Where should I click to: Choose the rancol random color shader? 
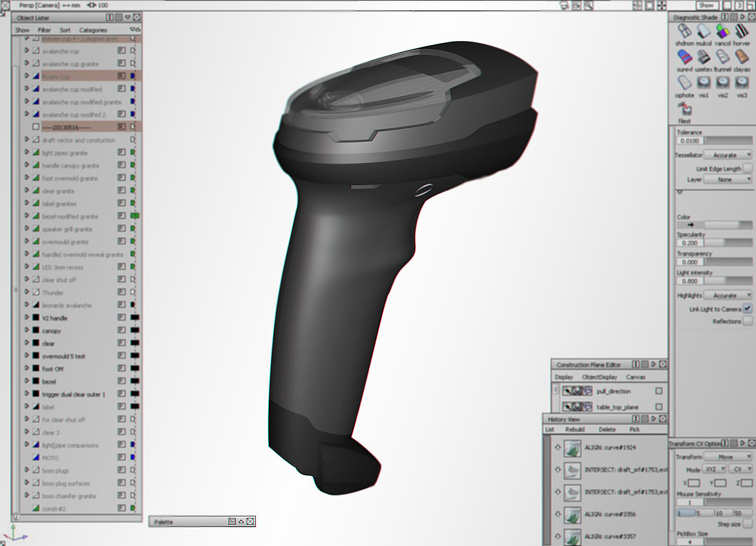pyautogui.click(x=723, y=31)
